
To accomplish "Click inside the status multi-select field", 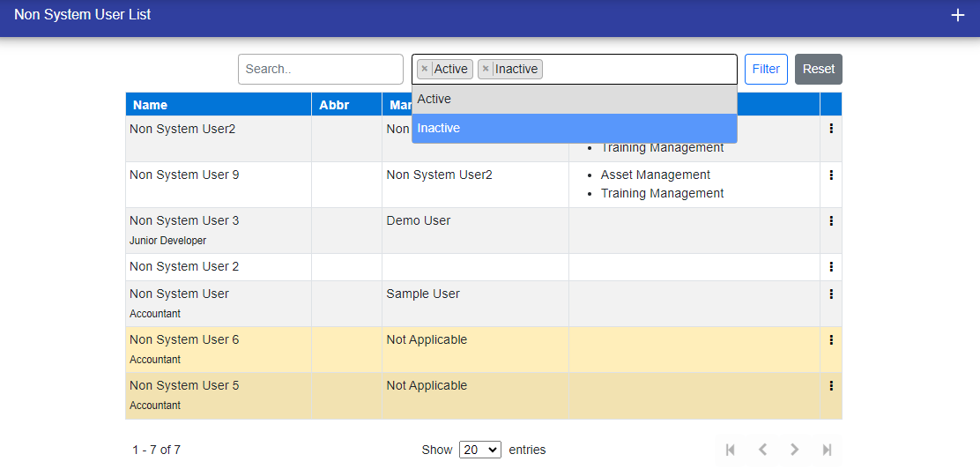I will pyautogui.click(x=639, y=69).
